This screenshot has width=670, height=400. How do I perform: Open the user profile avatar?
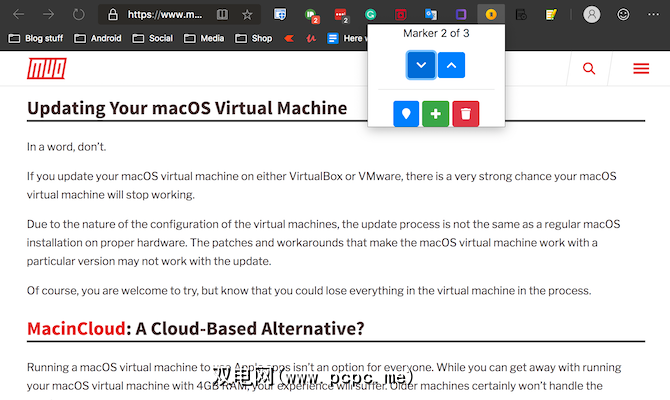[x=591, y=15]
